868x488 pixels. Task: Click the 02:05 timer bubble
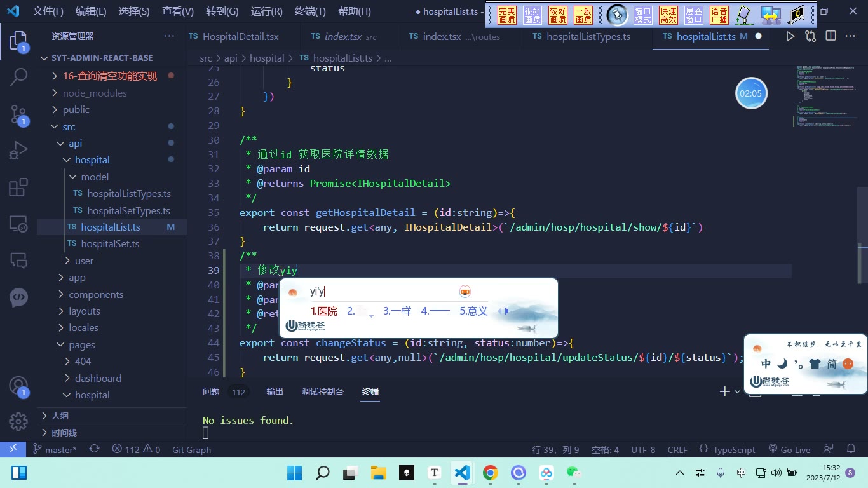pos(751,93)
